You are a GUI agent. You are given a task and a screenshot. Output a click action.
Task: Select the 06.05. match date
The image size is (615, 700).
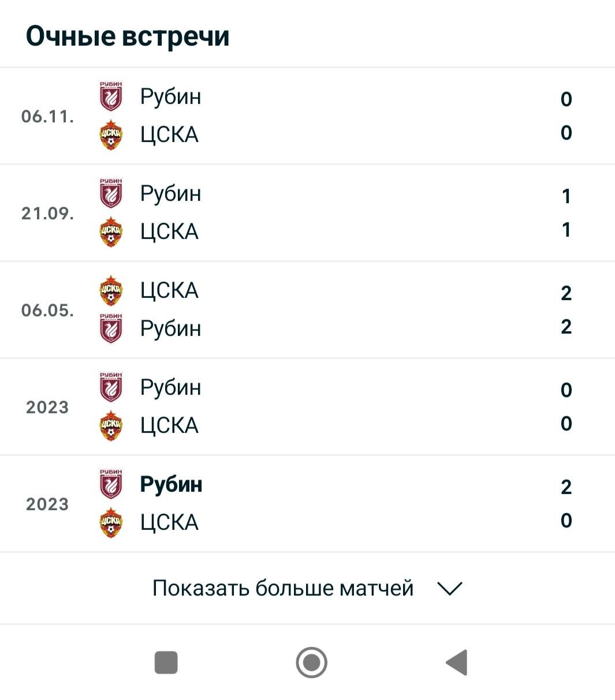[x=47, y=310]
